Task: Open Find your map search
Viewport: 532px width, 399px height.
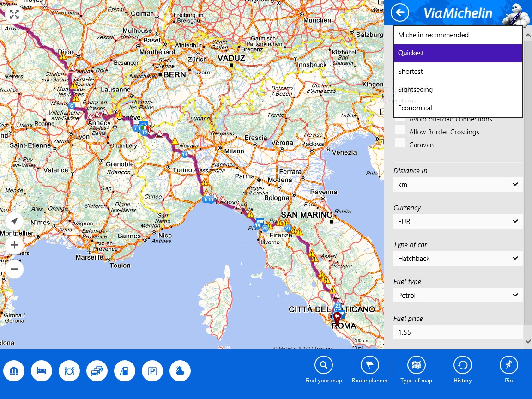Action: coord(323,370)
